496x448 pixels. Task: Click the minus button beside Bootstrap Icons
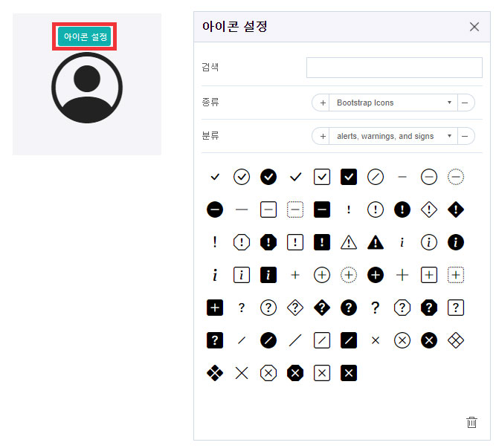coord(465,103)
